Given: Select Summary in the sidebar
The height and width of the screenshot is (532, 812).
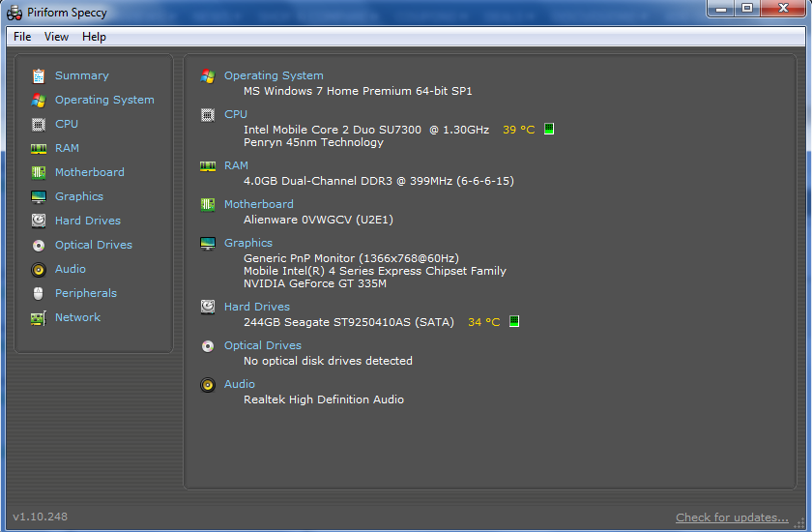Looking at the screenshot, I should [82, 75].
